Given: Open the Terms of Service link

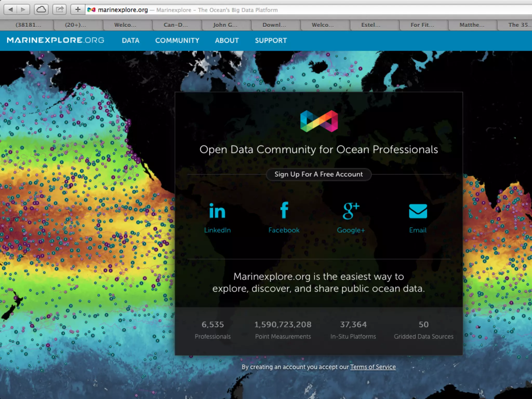Looking at the screenshot, I should [x=373, y=367].
